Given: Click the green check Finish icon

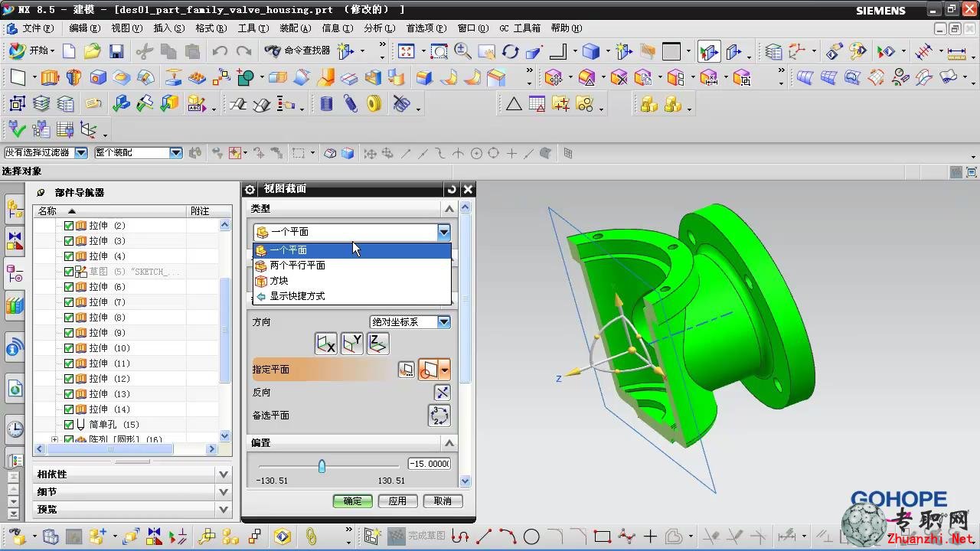Looking at the screenshot, I should [17, 129].
